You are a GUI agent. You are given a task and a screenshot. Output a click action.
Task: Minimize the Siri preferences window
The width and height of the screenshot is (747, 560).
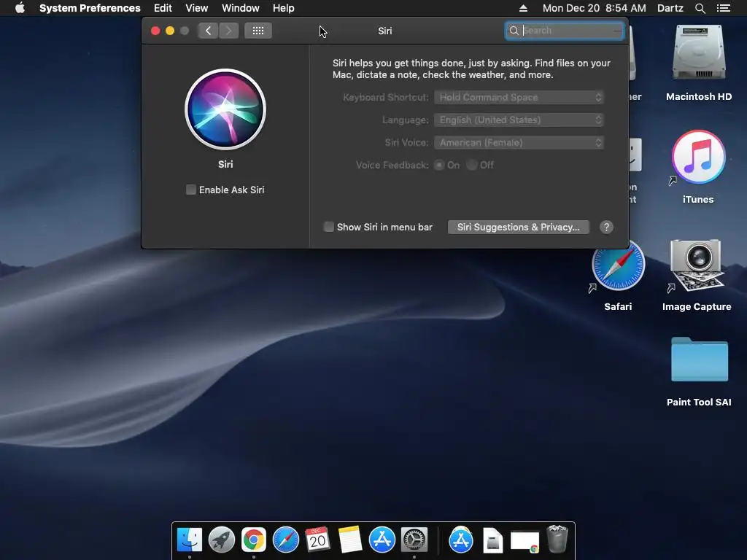tap(170, 31)
